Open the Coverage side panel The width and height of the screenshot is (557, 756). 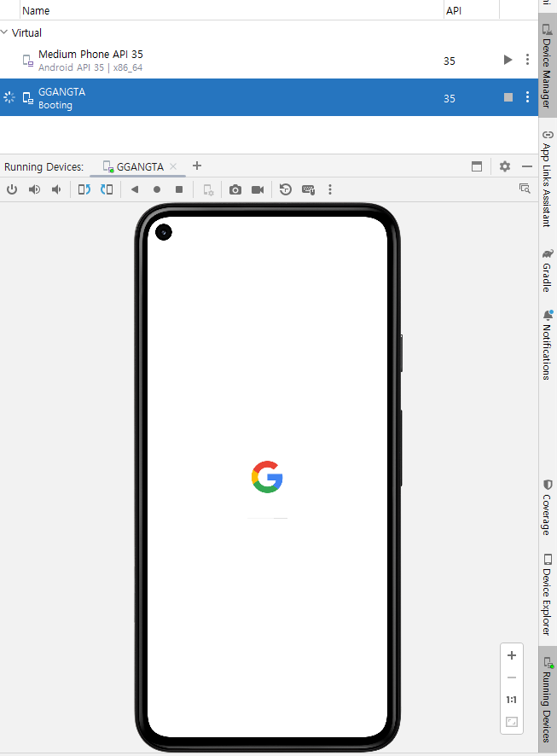(548, 507)
